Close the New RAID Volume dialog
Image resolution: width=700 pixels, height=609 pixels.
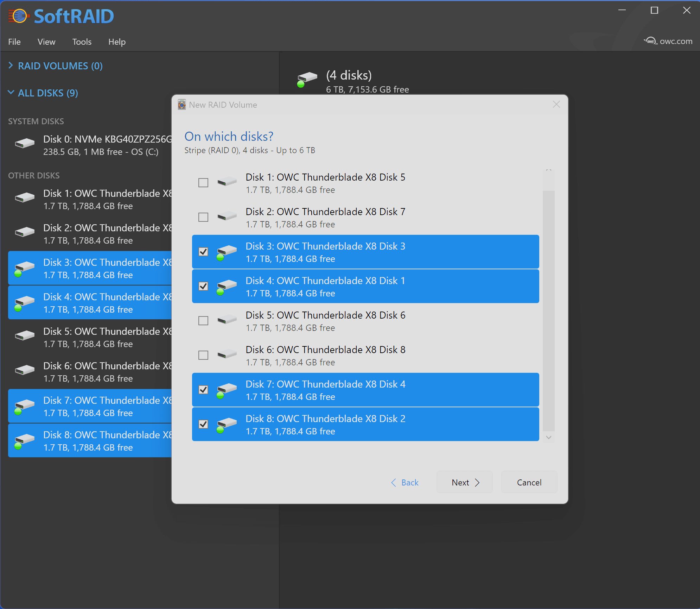coord(556,105)
